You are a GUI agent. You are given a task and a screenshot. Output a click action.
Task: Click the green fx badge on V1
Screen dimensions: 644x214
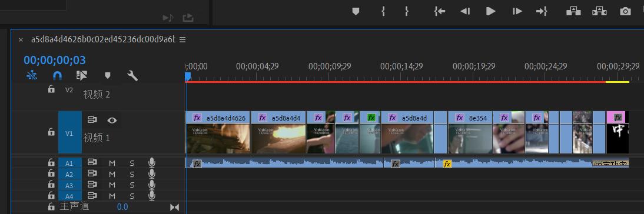(371, 118)
